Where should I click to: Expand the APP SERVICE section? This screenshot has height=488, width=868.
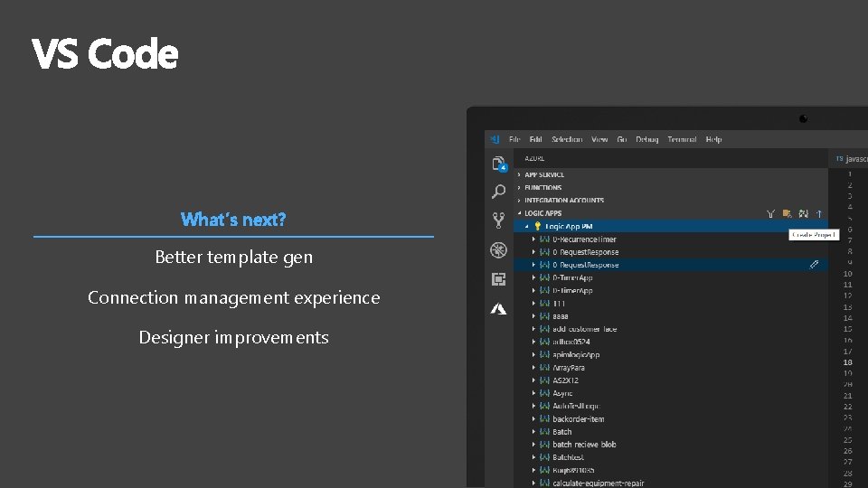(519, 174)
